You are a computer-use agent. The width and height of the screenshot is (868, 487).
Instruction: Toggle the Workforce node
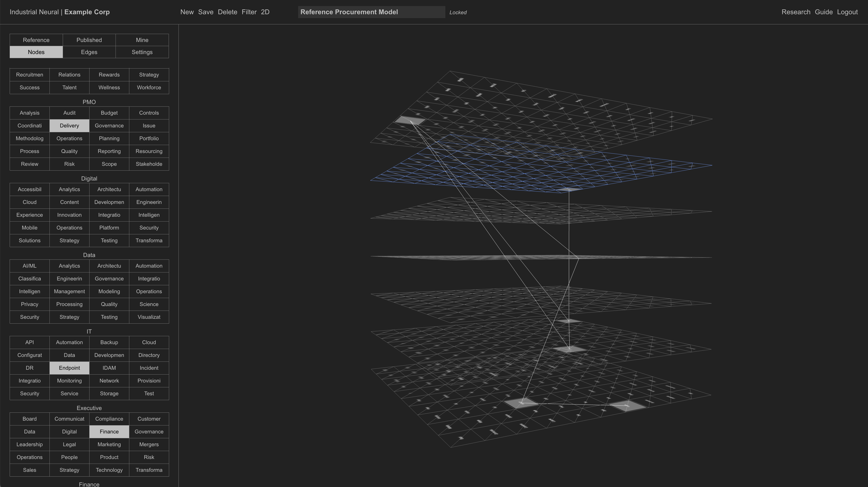point(149,88)
